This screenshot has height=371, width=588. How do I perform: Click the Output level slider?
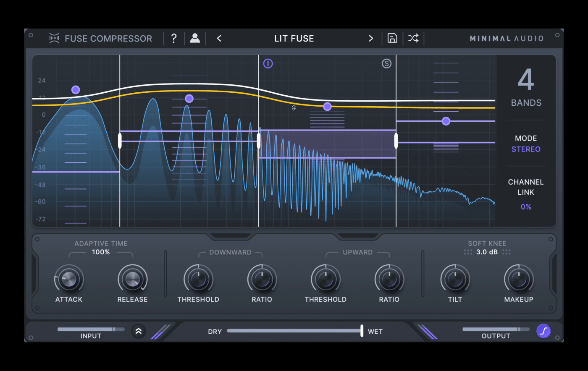pyautogui.click(x=496, y=329)
